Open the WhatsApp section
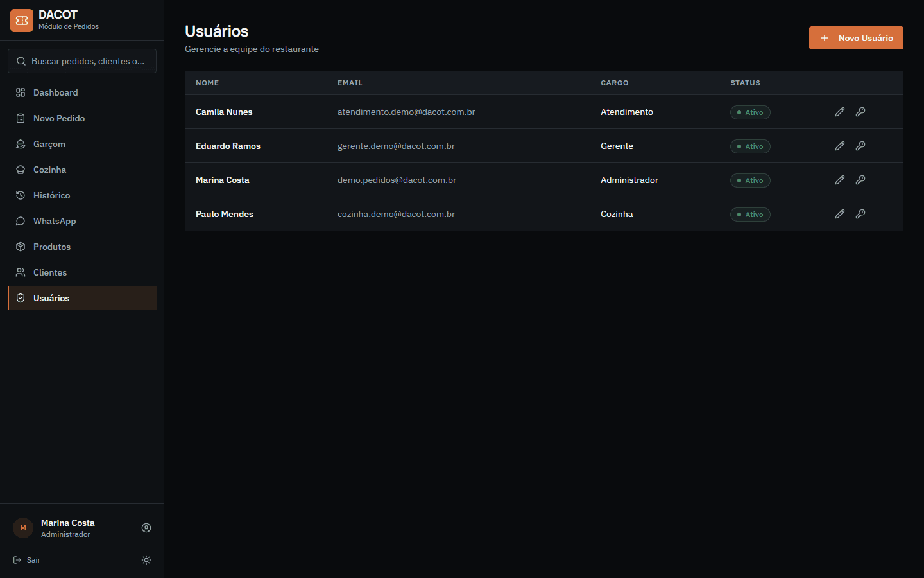924x578 pixels. click(82, 221)
